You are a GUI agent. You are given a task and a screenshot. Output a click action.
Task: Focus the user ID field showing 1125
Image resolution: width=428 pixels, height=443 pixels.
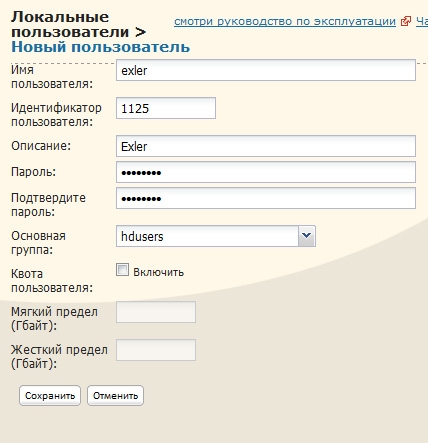point(166,108)
